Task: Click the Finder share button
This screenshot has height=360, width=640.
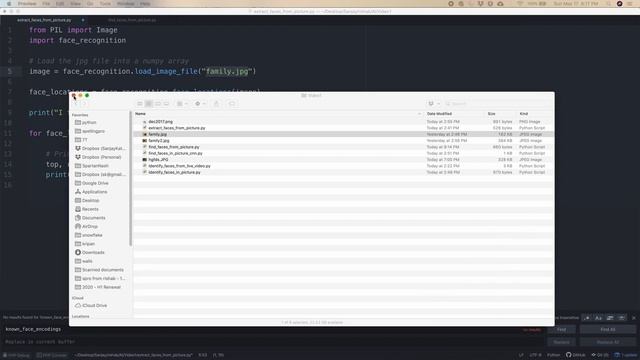Action: [x=216, y=104]
